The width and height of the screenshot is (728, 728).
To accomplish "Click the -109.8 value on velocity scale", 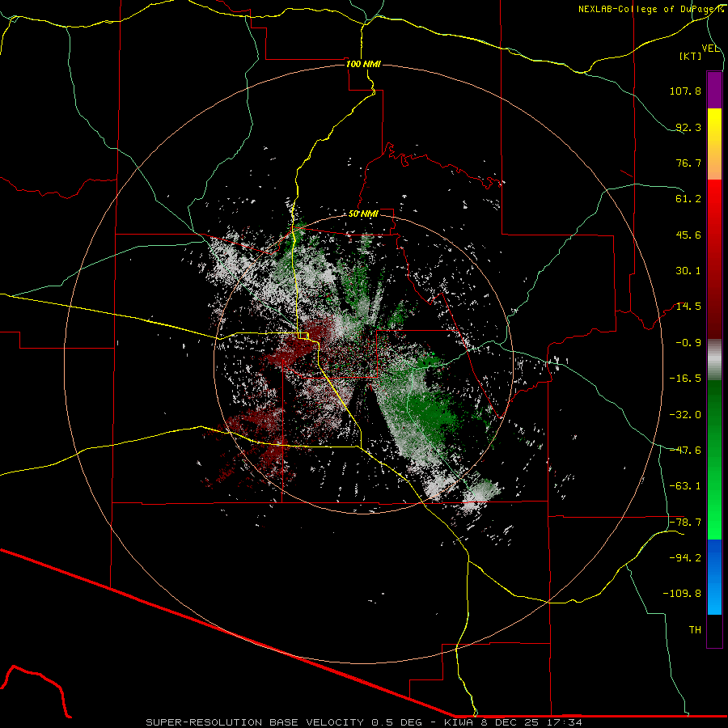I will pyautogui.click(x=682, y=594).
